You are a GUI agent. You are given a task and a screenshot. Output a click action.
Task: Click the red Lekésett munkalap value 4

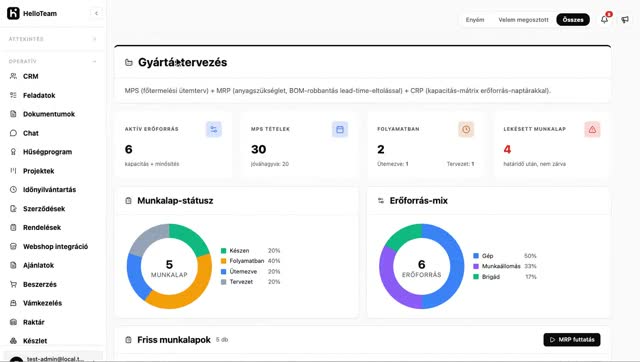pos(507,149)
